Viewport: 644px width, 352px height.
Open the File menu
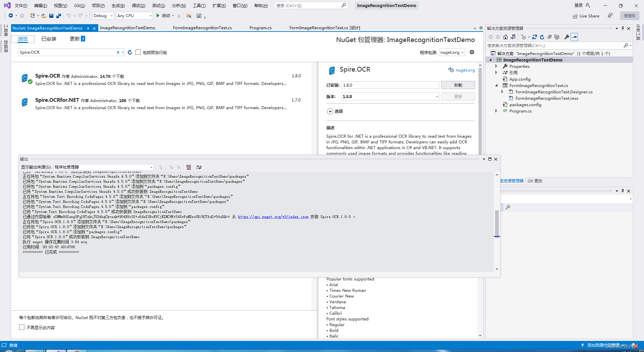tap(21, 6)
